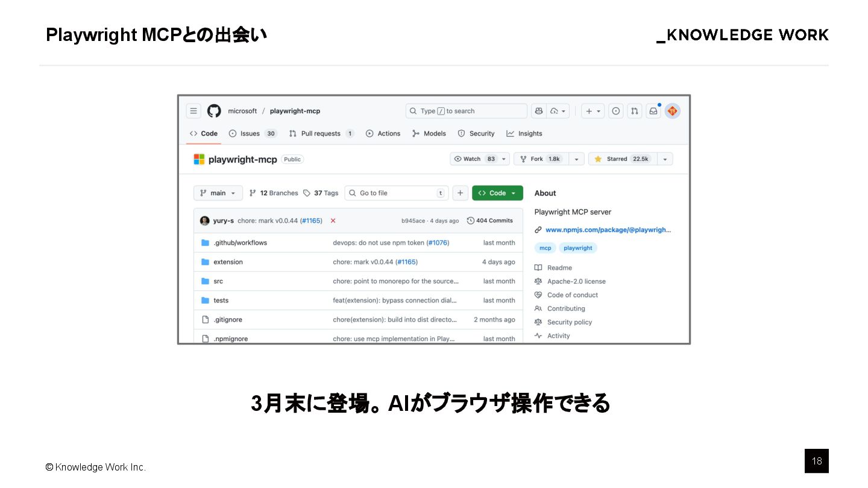This screenshot has height=488, width=868.
Task: Open the green Code dropdown button
Action: click(x=497, y=193)
